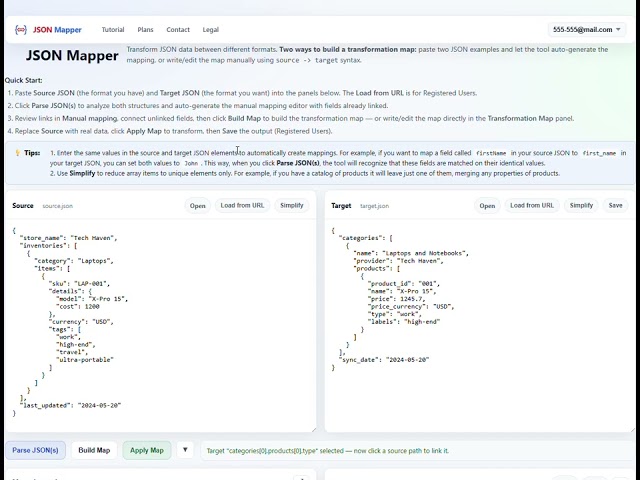Click the "product_id": "001" line in Target
The width and height of the screenshot is (640, 480).
click(x=404, y=284)
